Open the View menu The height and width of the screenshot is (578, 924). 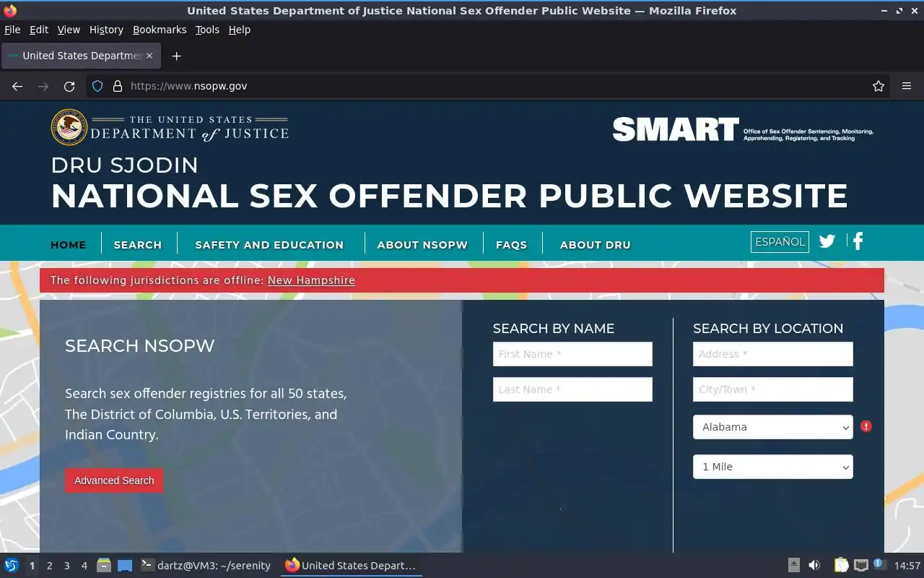coord(69,30)
